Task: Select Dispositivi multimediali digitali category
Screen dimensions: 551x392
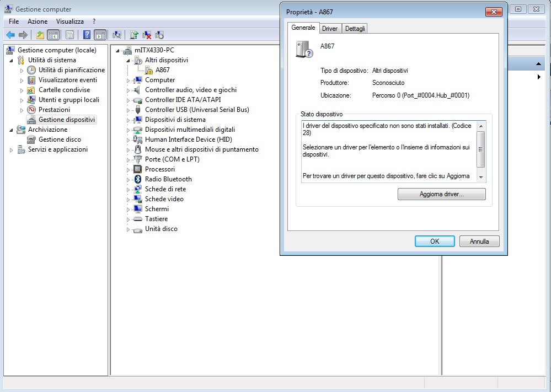Action: coord(190,130)
